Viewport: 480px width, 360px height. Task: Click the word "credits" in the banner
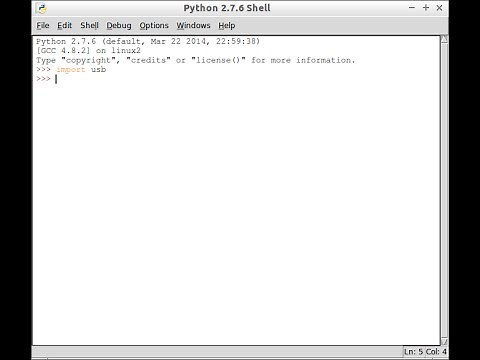click(148, 60)
